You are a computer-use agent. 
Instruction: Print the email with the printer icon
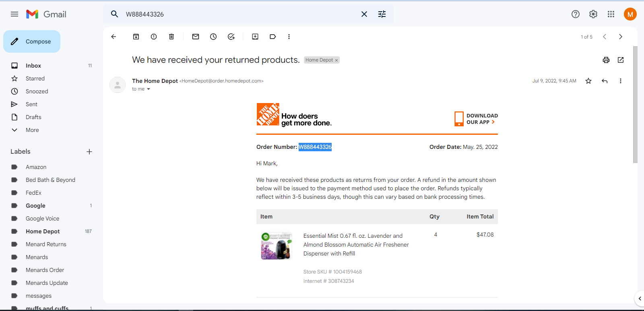click(x=606, y=60)
